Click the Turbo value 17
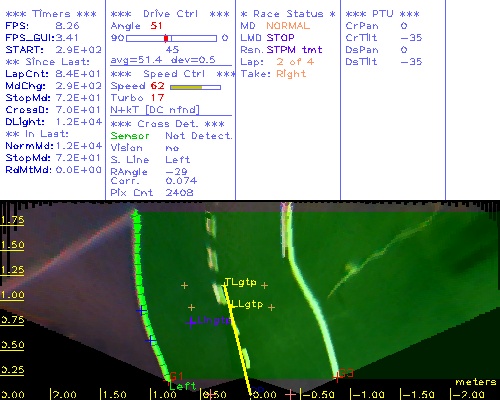 157,98
